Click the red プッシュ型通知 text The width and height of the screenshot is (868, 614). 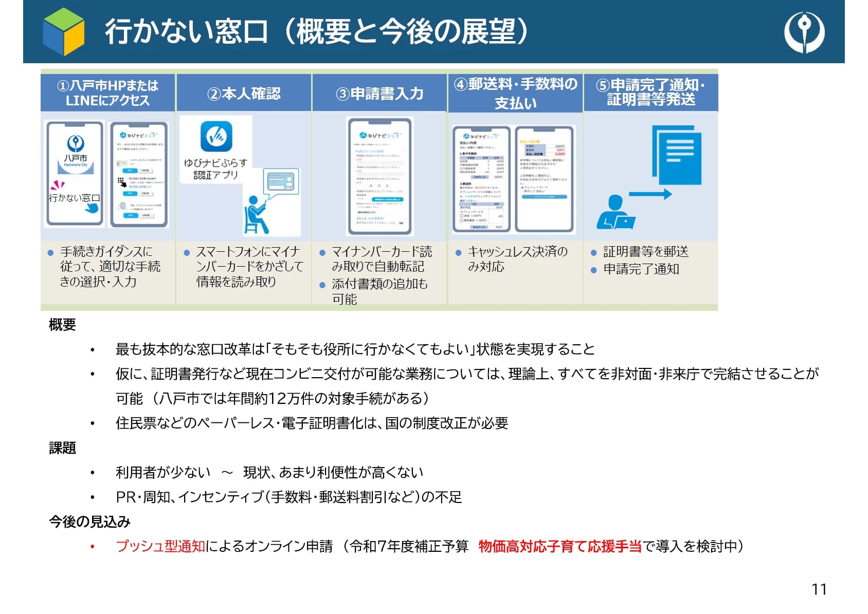[160, 546]
